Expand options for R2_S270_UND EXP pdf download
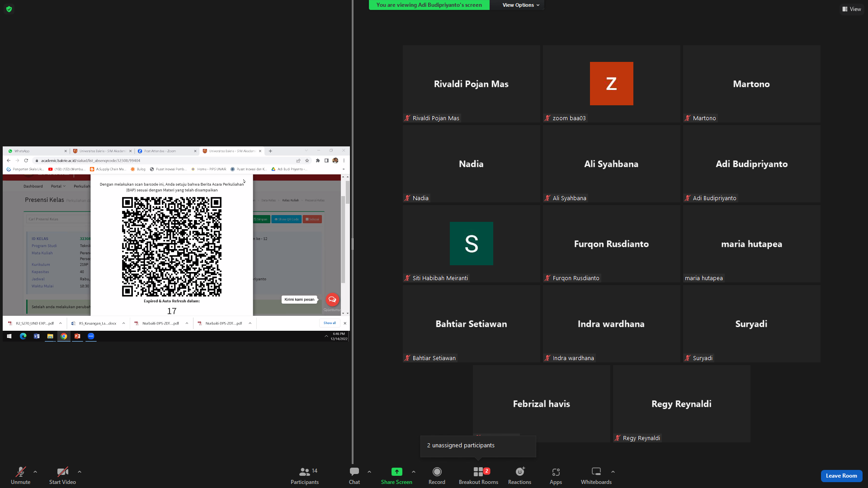This screenshot has width=868, height=488. coord(61,323)
